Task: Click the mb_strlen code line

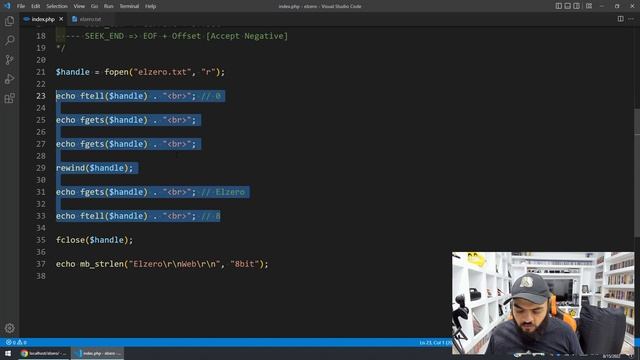Action: [x=162, y=264]
